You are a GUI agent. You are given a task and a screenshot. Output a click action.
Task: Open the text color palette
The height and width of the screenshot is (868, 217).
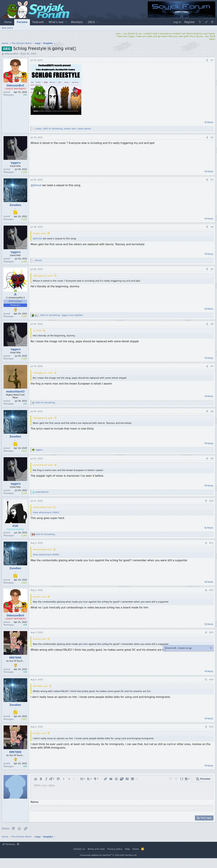click(58, 779)
